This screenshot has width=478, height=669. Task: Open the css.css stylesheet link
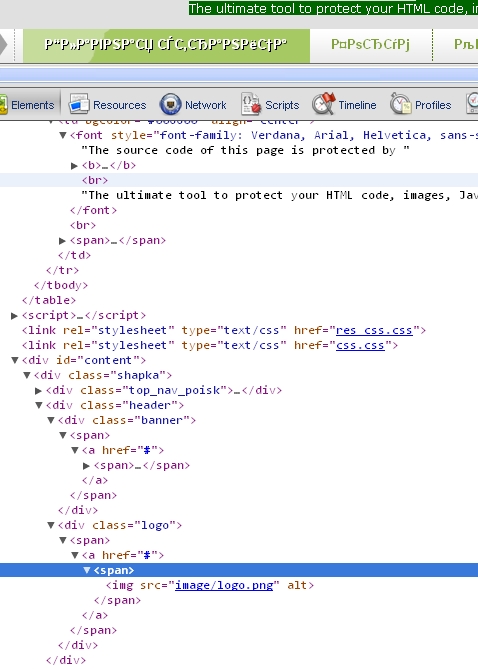pyautogui.click(x=360, y=346)
